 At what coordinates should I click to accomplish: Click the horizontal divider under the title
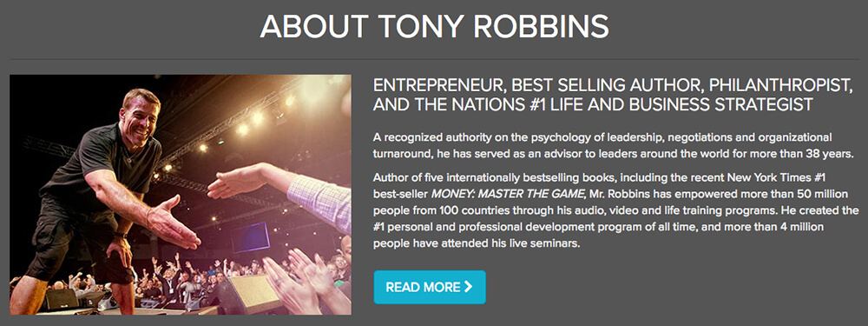tap(434, 59)
